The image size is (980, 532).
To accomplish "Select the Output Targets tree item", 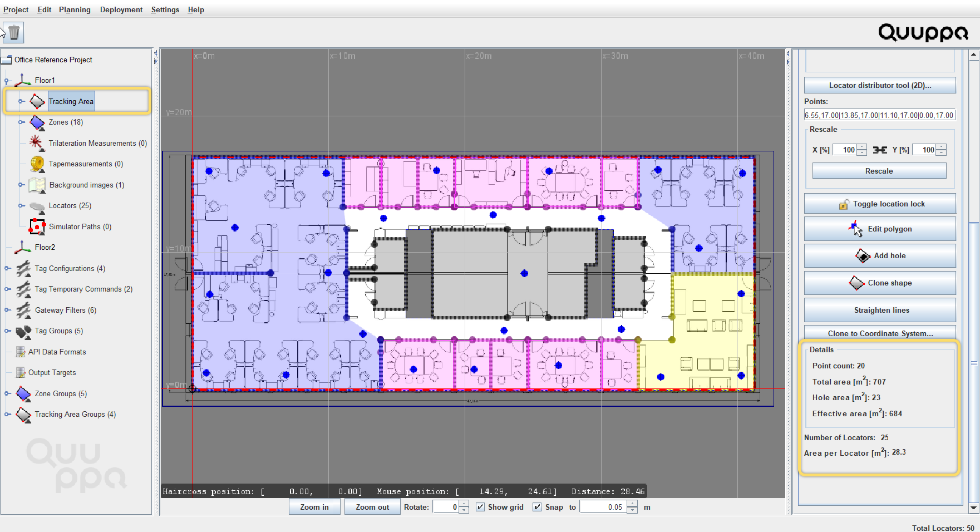I will (x=52, y=372).
